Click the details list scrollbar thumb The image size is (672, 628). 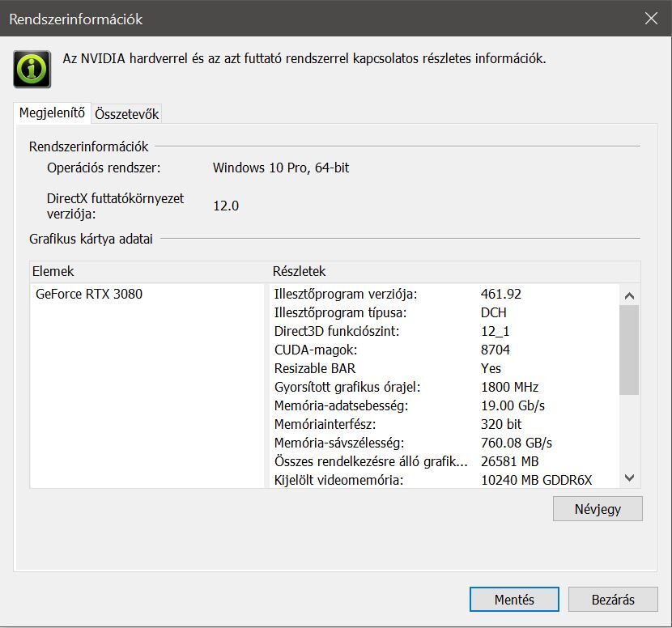tap(629, 350)
